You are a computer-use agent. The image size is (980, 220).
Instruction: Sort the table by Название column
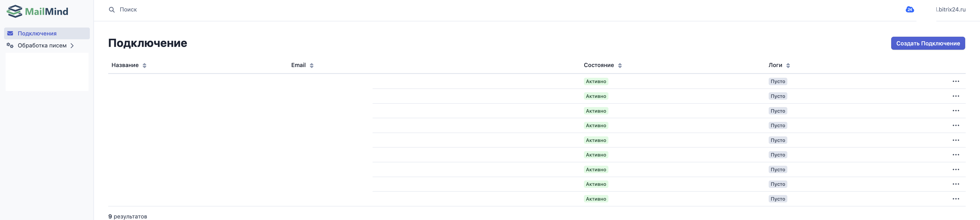144,65
